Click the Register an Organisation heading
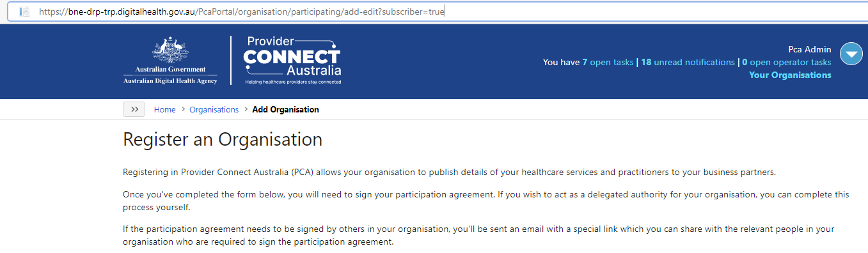 point(223,139)
